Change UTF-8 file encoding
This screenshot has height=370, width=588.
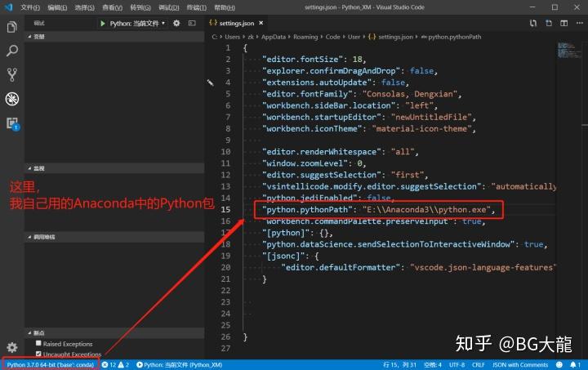tap(457, 364)
